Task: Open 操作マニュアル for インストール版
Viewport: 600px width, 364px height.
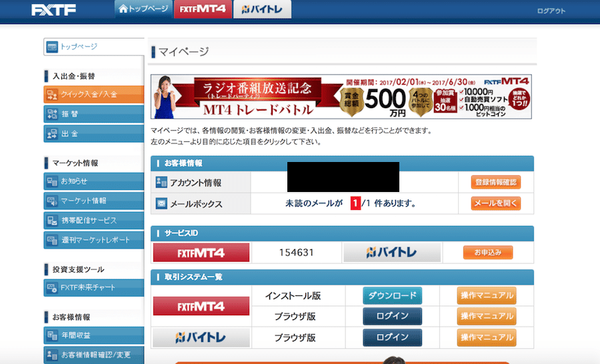Action: coord(487,295)
